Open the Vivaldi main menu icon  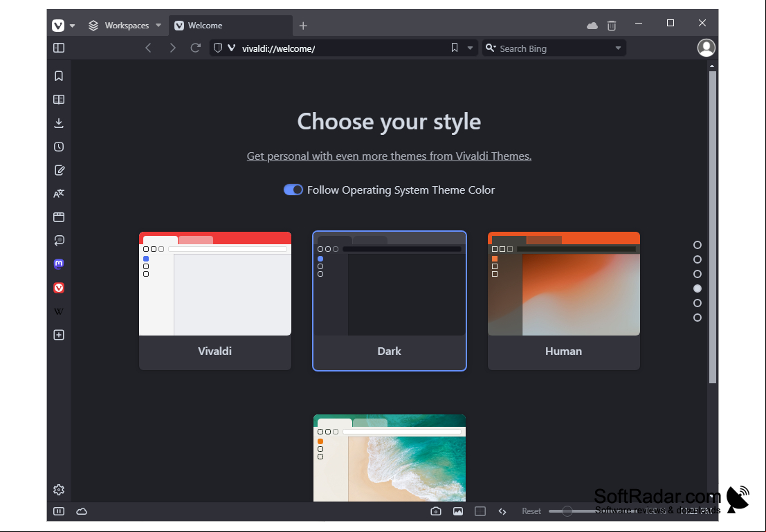tap(58, 26)
